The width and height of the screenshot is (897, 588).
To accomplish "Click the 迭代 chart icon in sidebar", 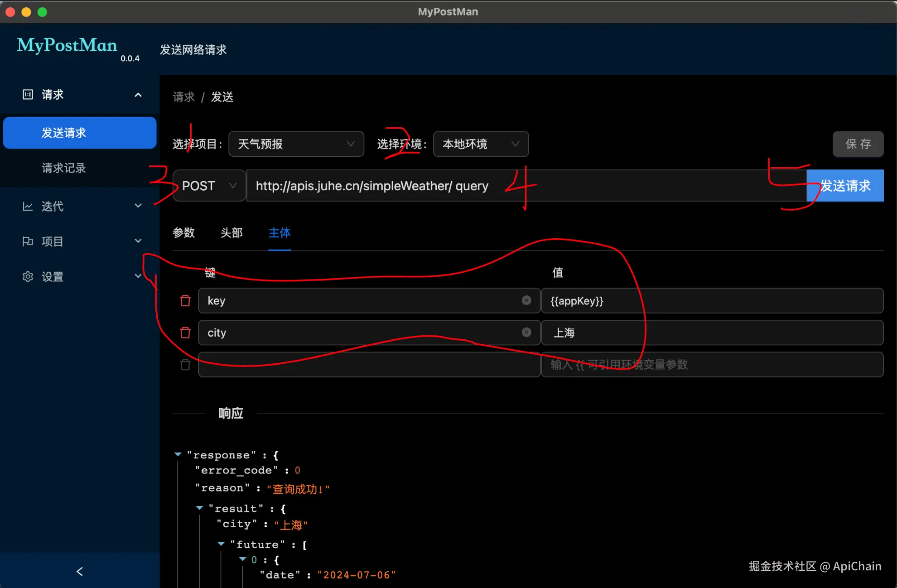I will pos(28,207).
